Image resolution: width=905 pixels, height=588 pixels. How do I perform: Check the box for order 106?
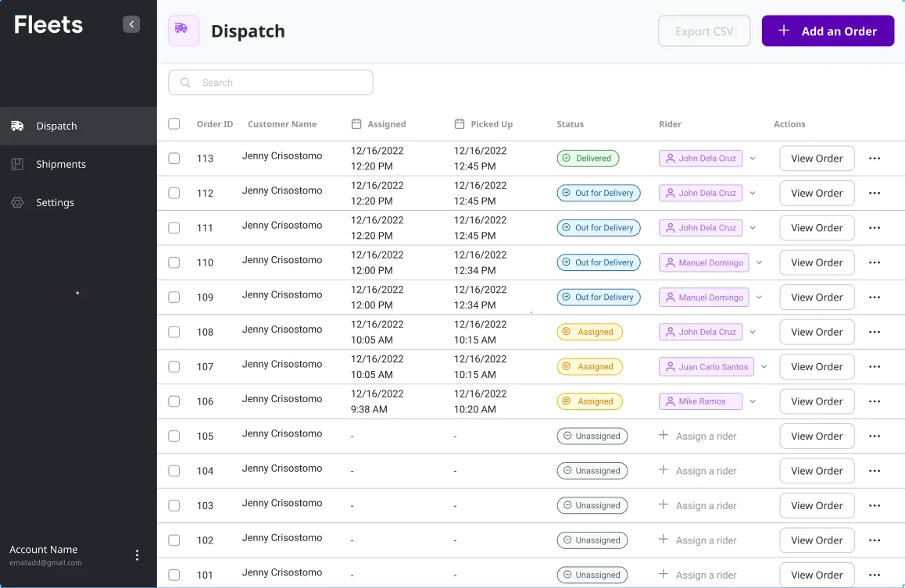[173, 401]
